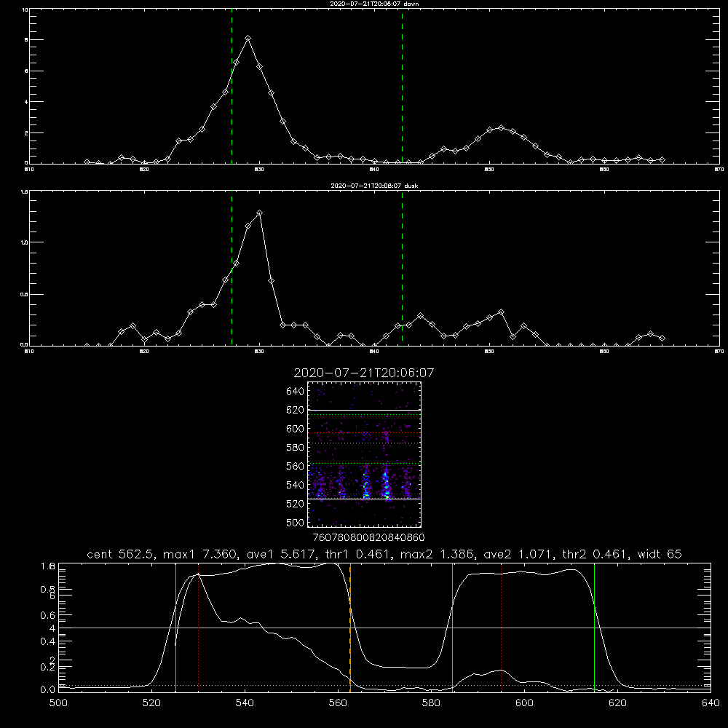Click the red dotted line at 595 in bottom plot

point(502,628)
